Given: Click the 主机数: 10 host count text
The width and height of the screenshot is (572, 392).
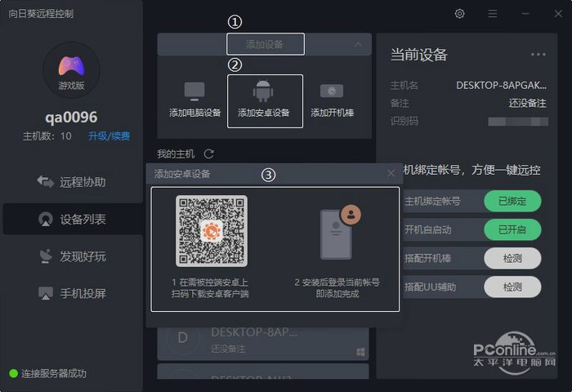Looking at the screenshot, I should [x=47, y=136].
